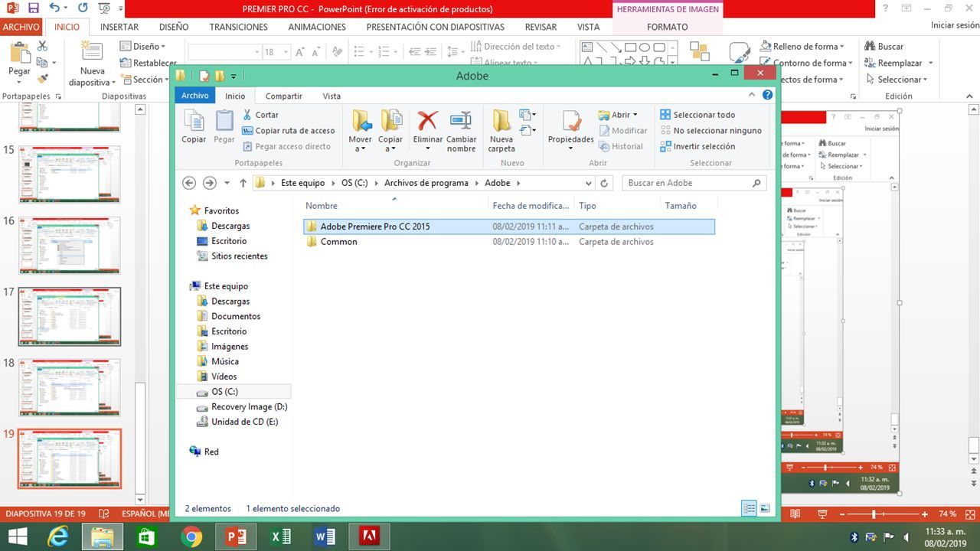Open Word from the taskbar

point(325,536)
